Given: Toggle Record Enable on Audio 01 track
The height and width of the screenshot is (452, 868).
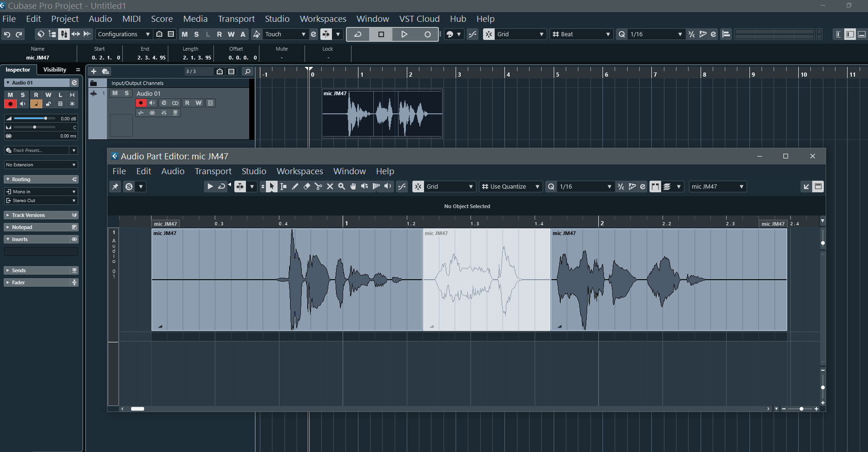Looking at the screenshot, I should pyautogui.click(x=141, y=103).
